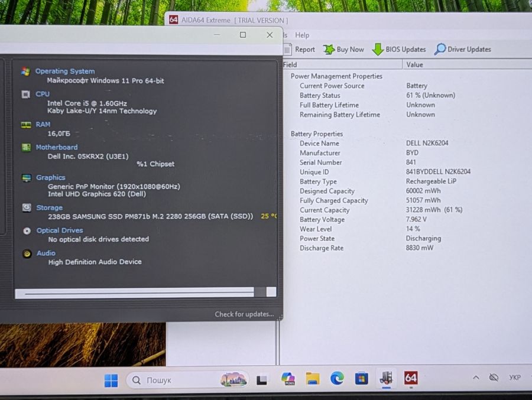
Task: Show hidden tray icons chevron
Action: 476,378
